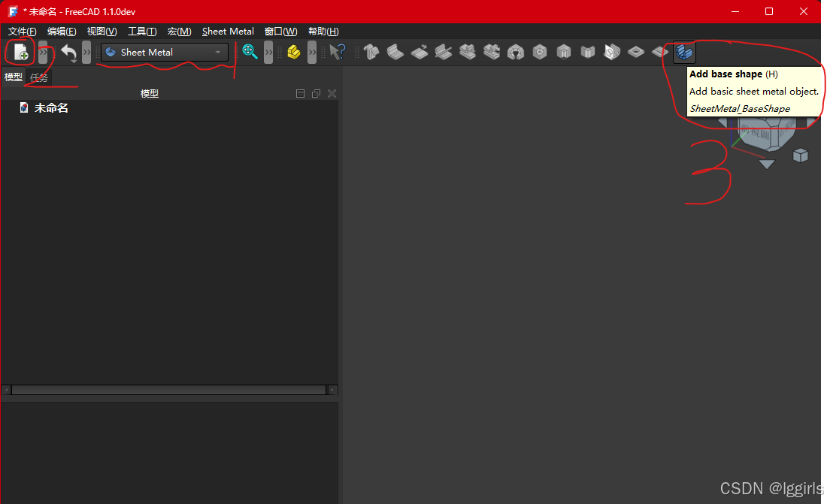Click the yellow Part shape icon
Screen dimensions: 827x504
pos(294,52)
